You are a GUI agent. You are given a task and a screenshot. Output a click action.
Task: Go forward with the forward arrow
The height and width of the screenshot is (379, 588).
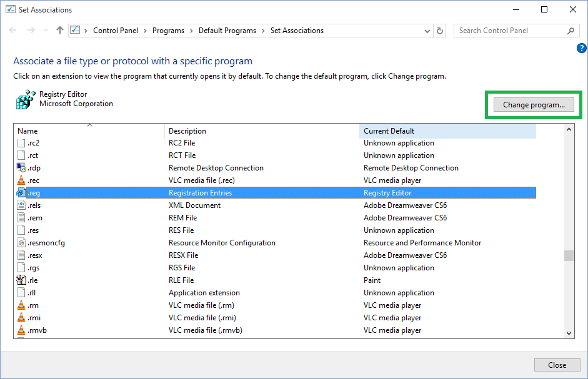pos(31,31)
